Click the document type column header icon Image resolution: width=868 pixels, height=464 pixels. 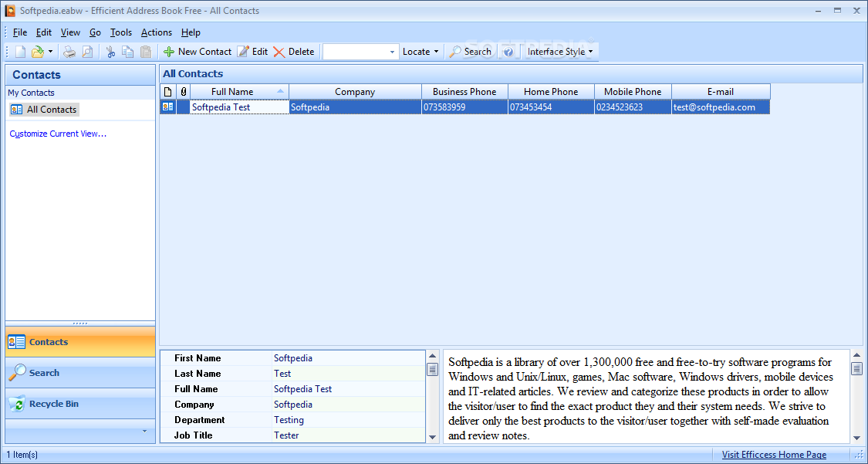(x=168, y=91)
